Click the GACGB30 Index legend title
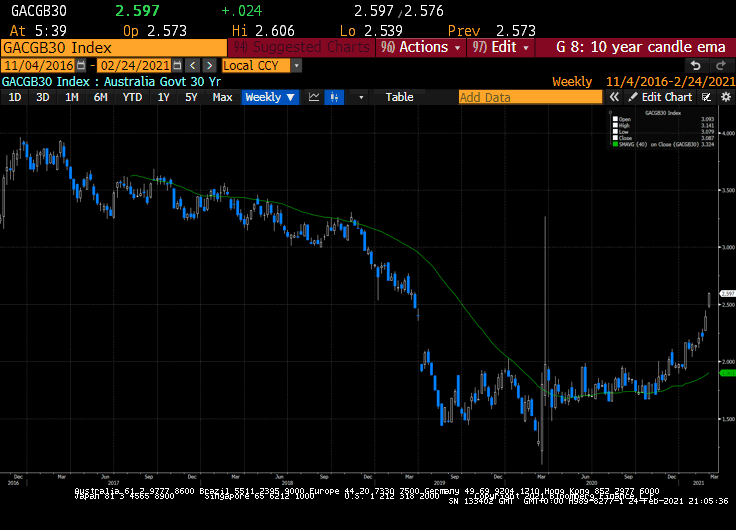Screen dimensions: 736x530 click(663, 113)
